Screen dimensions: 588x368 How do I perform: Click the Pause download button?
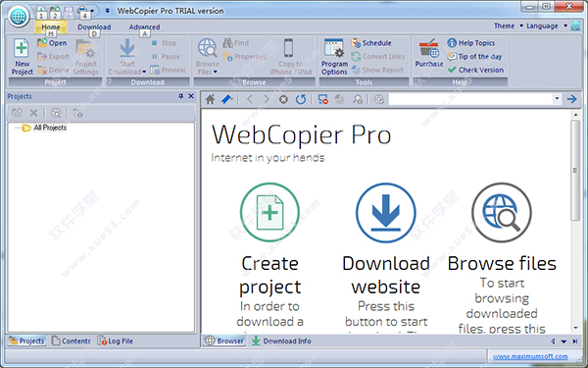(166, 57)
